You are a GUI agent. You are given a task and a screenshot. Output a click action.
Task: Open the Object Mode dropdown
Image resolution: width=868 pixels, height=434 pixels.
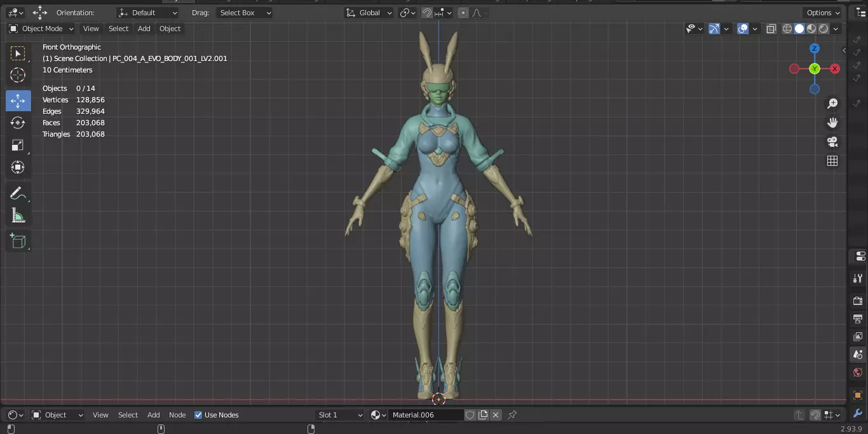pyautogui.click(x=41, y=29)
